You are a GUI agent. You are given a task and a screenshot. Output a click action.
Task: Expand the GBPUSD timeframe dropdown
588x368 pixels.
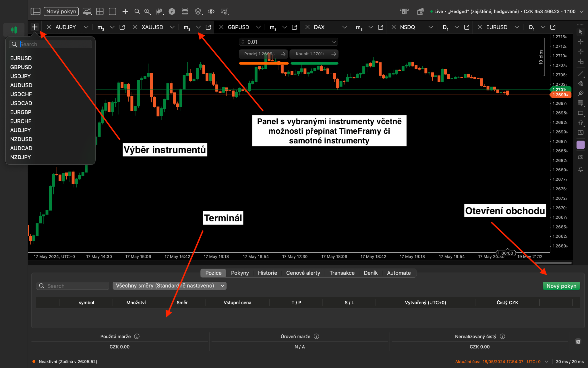285,27
